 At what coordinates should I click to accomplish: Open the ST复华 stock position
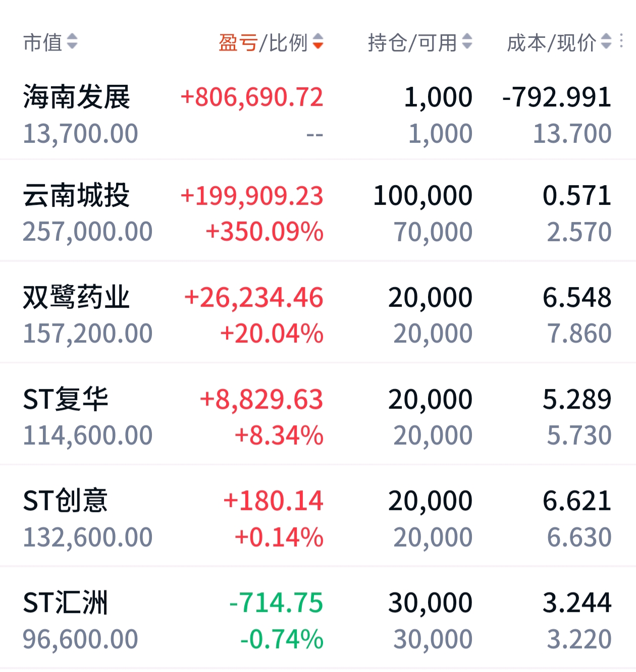coord(318,417)
